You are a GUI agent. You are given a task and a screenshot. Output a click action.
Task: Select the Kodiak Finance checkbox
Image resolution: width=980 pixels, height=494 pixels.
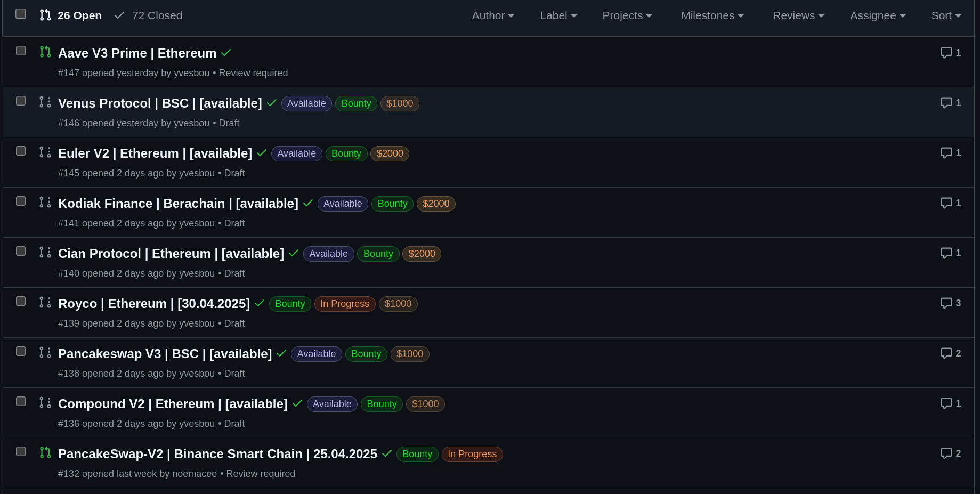point(21,201)
